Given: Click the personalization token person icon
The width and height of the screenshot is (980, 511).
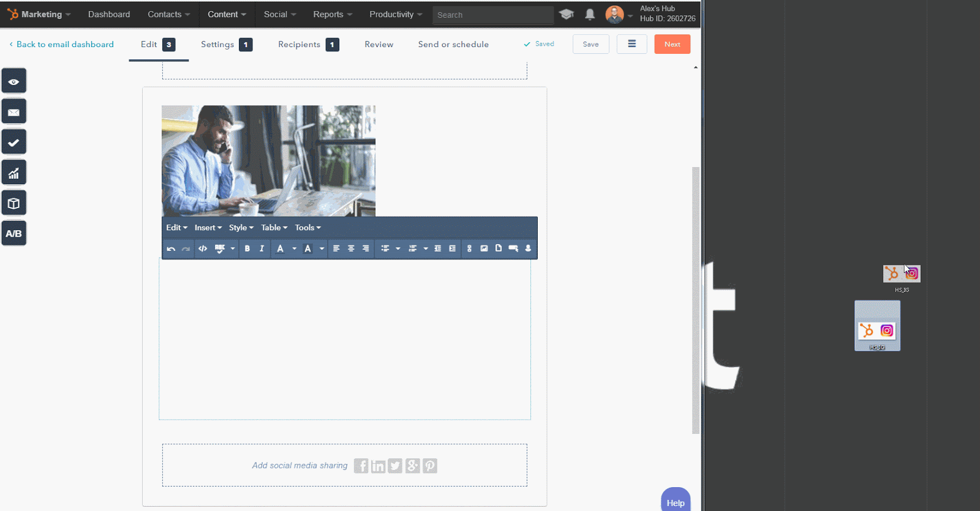Looking at the screenshot, I should 528,248.
